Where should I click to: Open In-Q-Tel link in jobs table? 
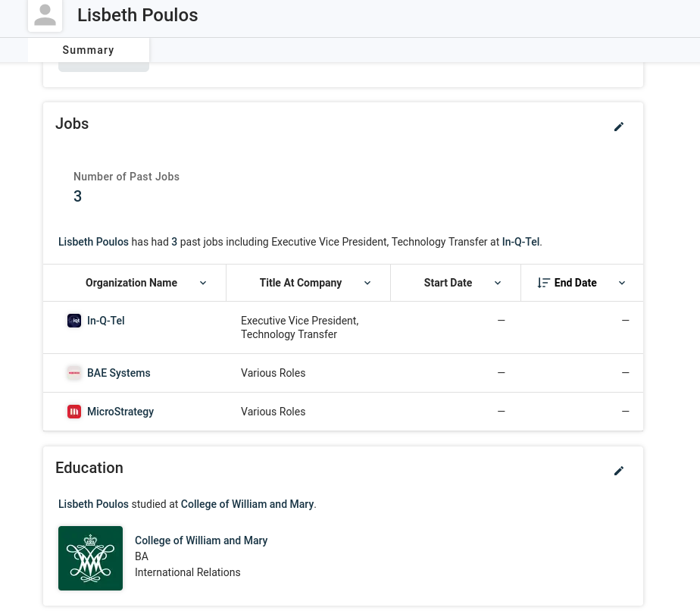106,321
